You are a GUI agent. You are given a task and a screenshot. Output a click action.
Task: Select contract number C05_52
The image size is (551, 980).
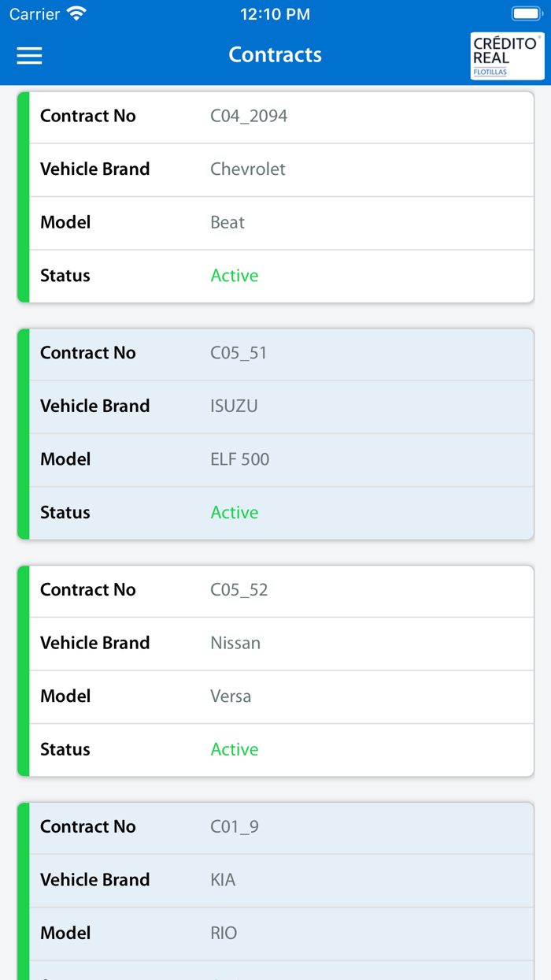239,590
